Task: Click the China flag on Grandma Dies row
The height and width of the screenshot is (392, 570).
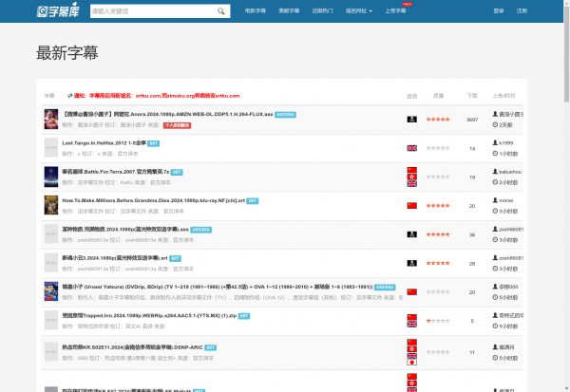Action: (x=411, y=206)
